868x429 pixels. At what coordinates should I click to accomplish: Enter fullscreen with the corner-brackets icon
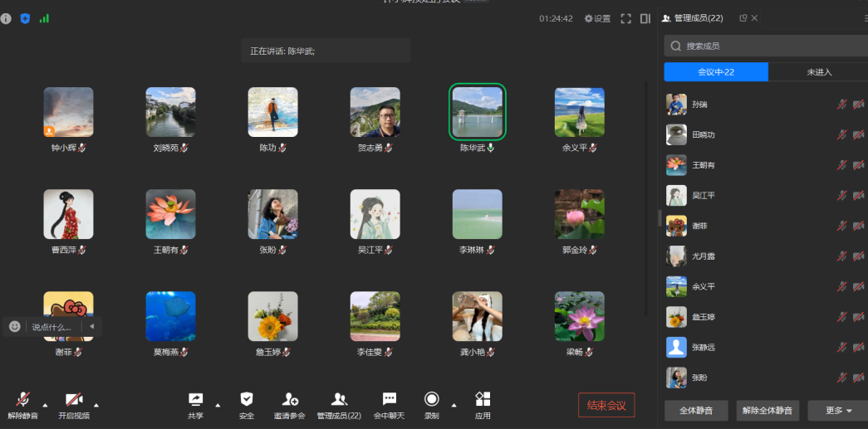point(626,19)
